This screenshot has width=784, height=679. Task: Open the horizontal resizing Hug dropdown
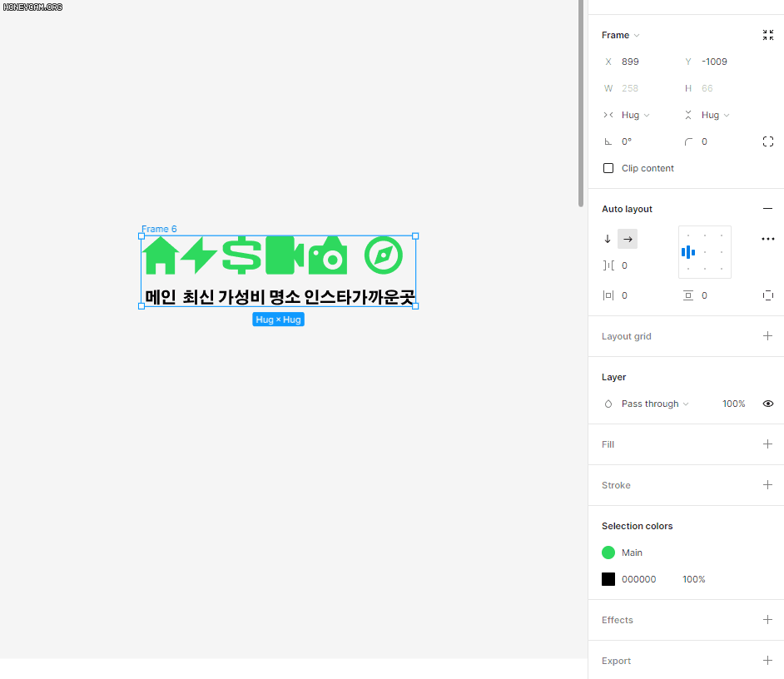coord(635,115)
